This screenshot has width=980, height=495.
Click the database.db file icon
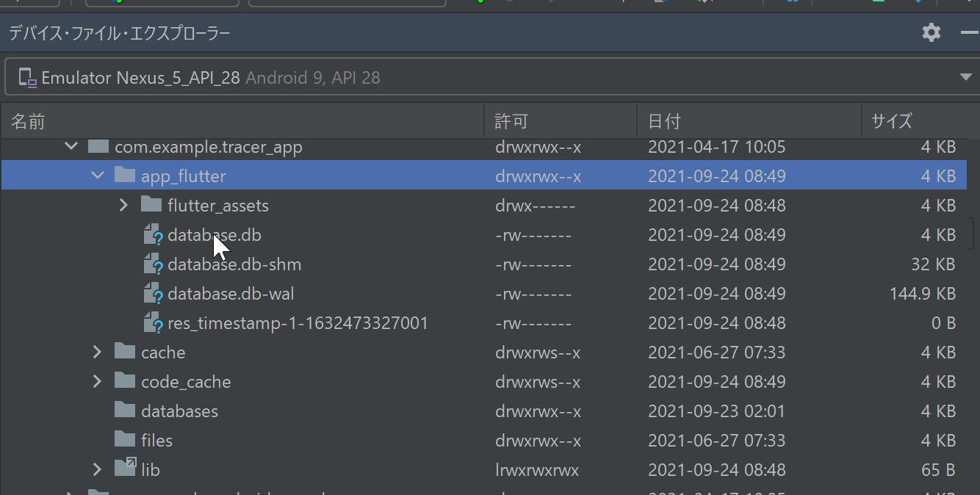coord(153,236)
